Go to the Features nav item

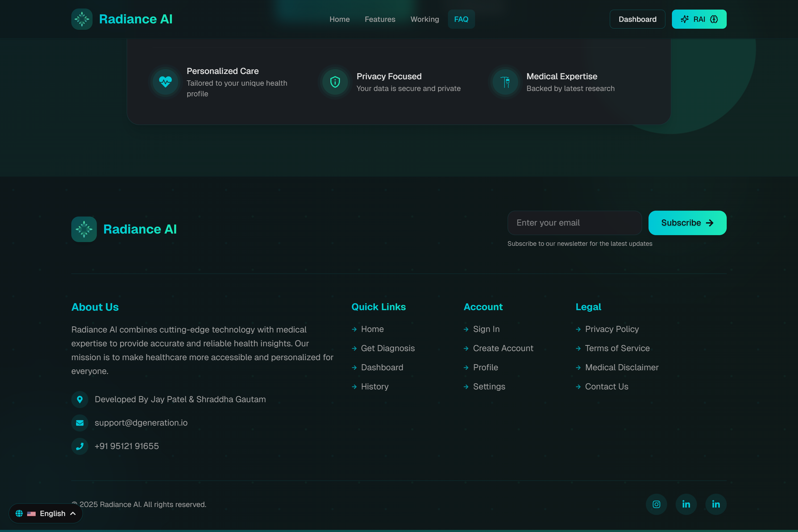380,19
